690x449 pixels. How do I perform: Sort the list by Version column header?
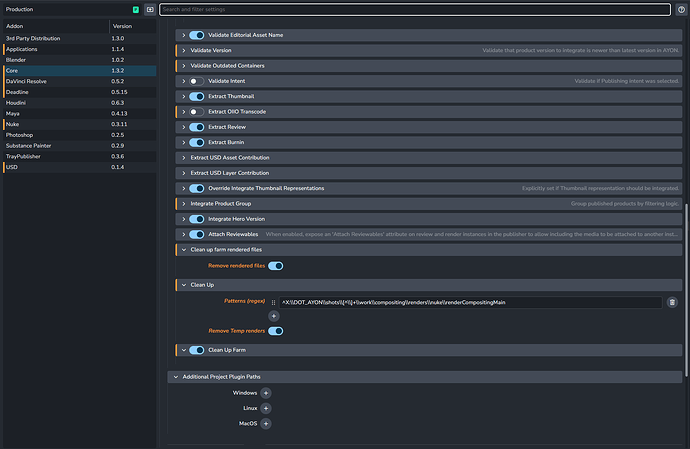122,26
